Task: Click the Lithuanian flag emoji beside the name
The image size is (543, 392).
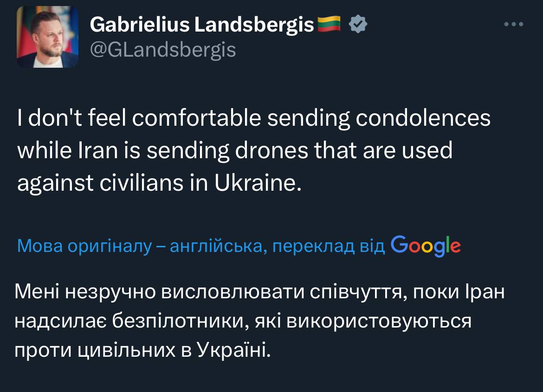Action: pos(329,24)
